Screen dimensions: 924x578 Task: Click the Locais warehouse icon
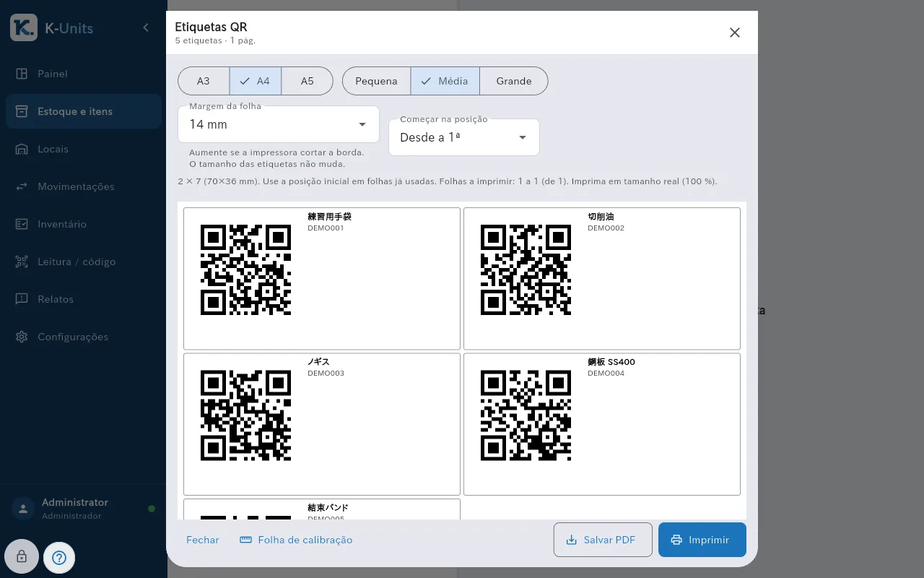pos(22,149)
